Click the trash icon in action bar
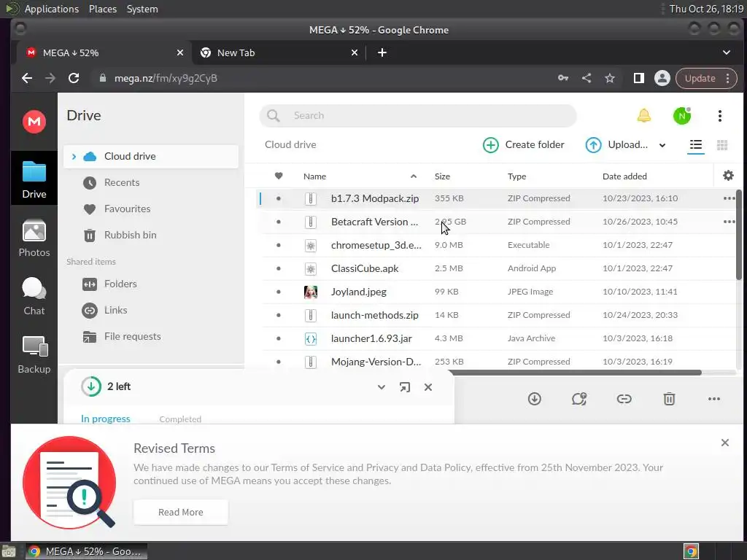This screenshot has width=747, height=560. point(670,399)
